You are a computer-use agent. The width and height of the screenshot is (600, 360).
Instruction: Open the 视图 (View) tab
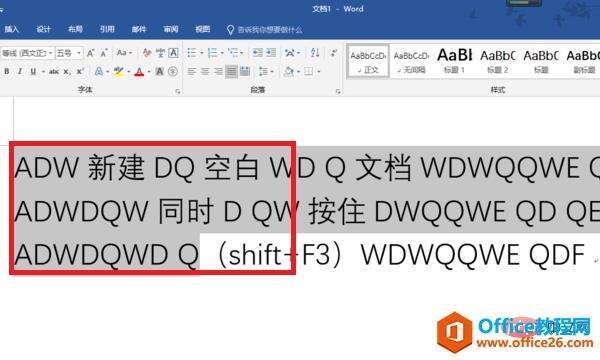click(x=202, y=29)
